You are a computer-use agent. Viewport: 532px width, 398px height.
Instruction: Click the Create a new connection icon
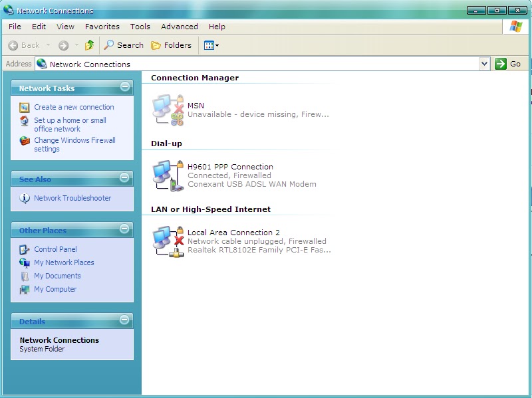point(25,108)
